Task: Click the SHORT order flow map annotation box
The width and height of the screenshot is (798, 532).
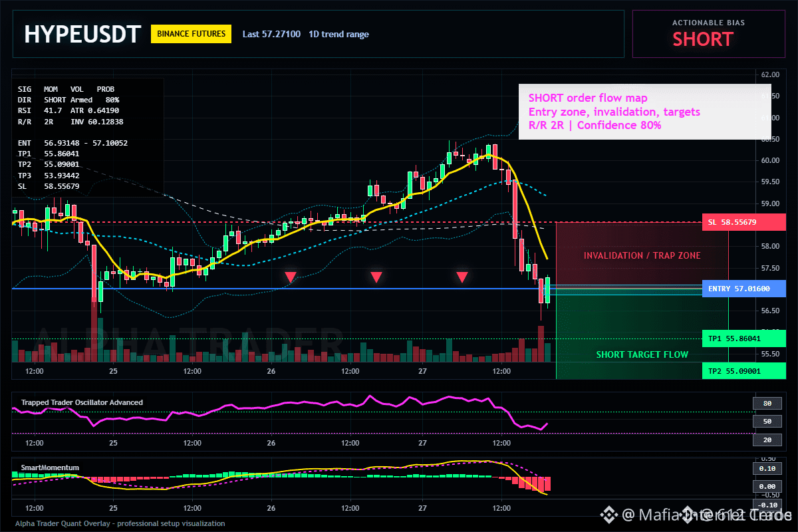Action: click(x=644, y=112)
